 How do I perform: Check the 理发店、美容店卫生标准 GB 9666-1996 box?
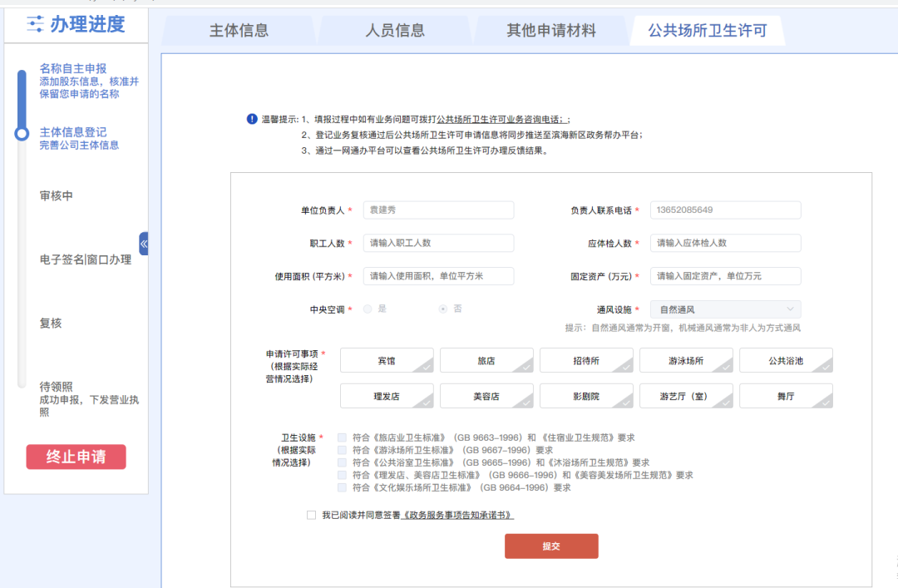coord(342,475)
